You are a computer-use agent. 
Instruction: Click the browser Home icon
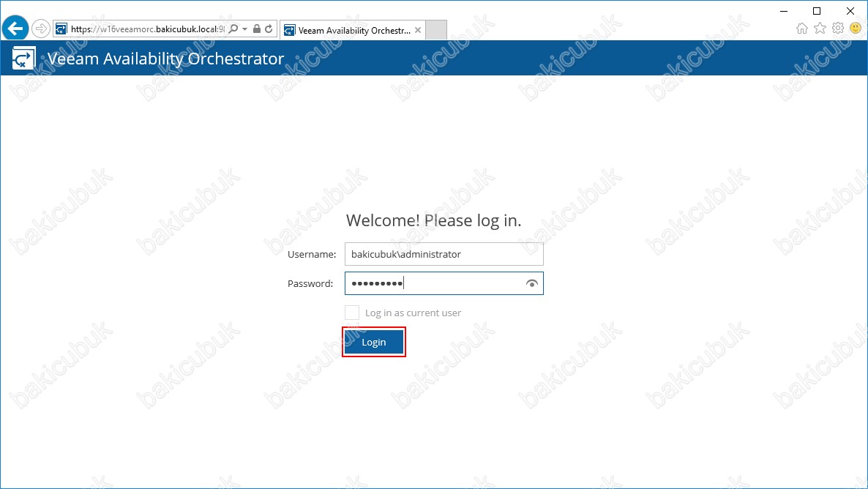[801, 29]
